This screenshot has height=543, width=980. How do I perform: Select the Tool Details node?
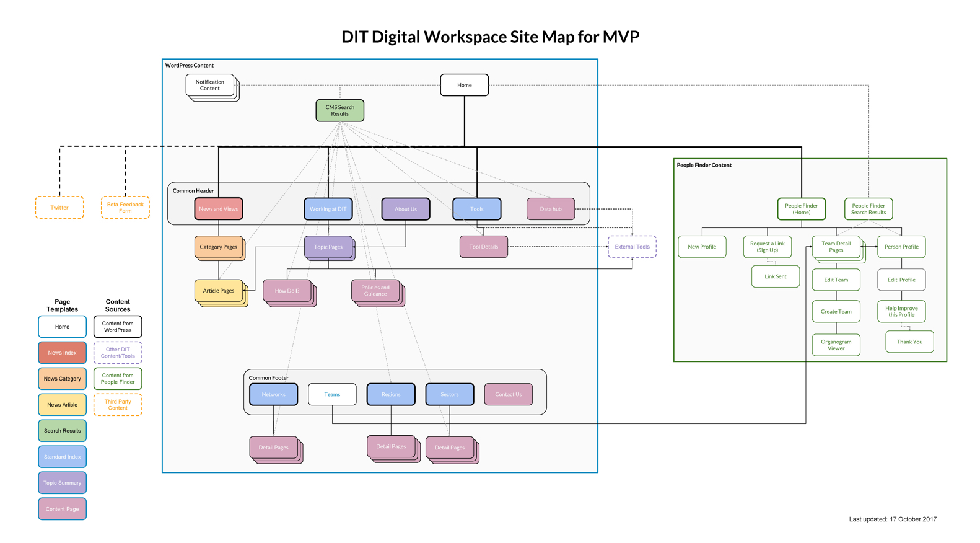click(483, 247)
